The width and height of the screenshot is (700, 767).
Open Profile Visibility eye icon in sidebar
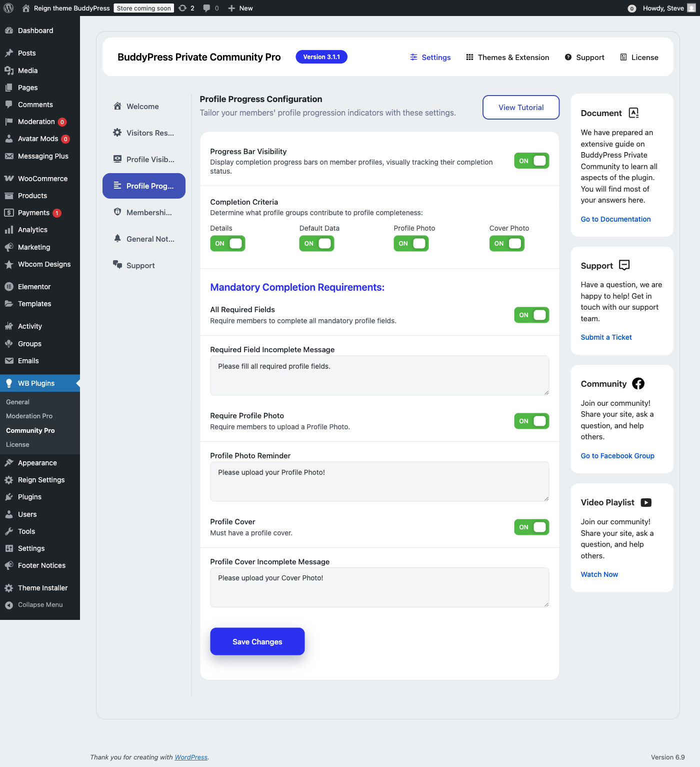(117, 159)
